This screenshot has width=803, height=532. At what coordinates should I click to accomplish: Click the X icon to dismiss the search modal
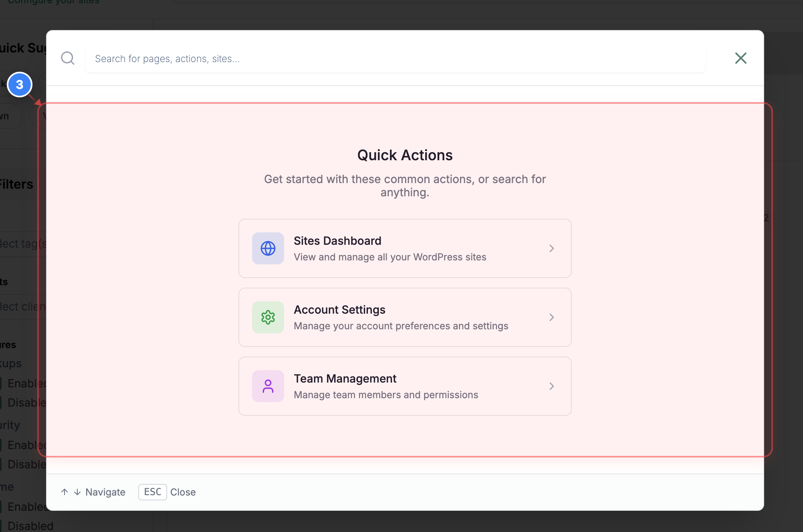coord(740,58)
